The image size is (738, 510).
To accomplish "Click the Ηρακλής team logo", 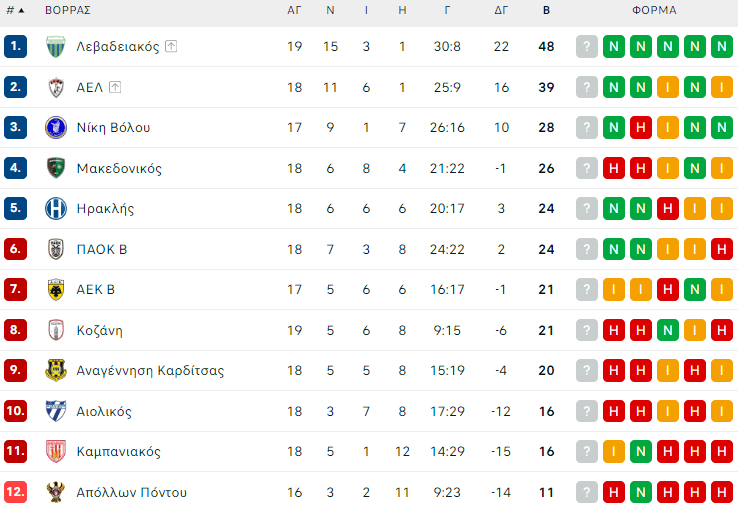I will 56,209.
